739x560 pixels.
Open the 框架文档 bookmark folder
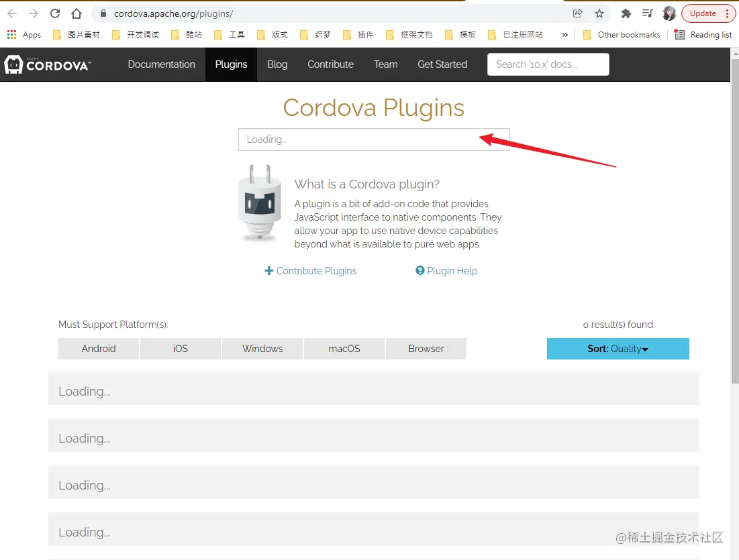[409, 35]
